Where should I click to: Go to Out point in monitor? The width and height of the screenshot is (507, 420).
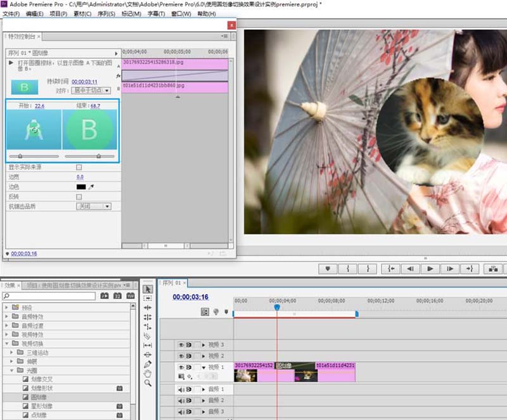point(470,269)
